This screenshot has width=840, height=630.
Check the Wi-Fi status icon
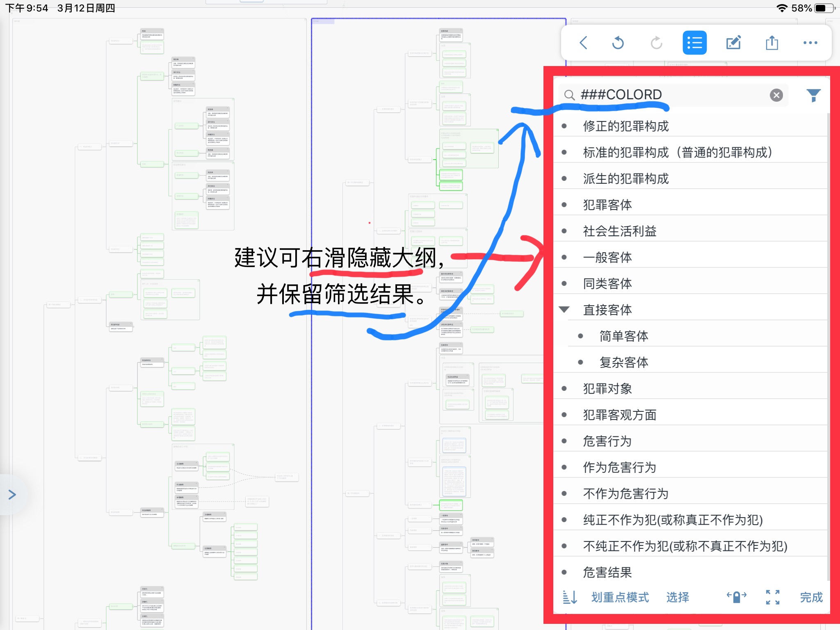pos(782,8)
